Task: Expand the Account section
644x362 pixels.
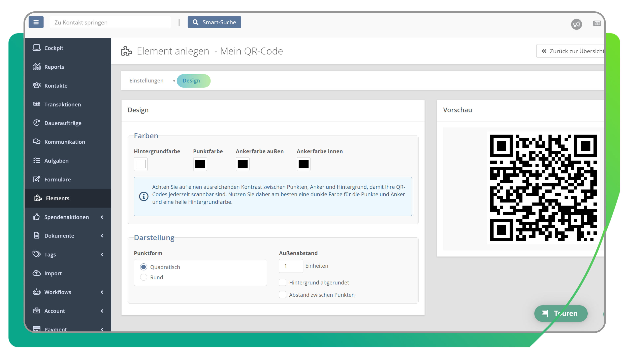Action: pos(54,311)
